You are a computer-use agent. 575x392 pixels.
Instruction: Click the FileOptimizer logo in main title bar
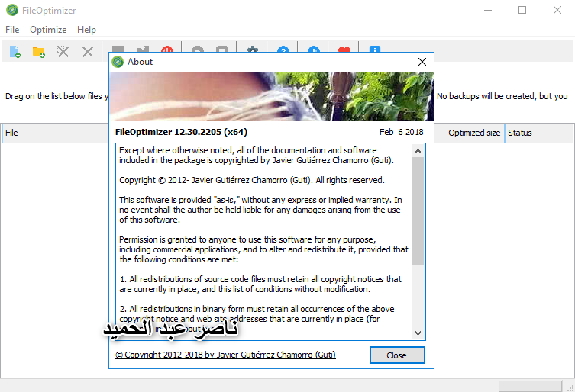click(x=12, y=10)
